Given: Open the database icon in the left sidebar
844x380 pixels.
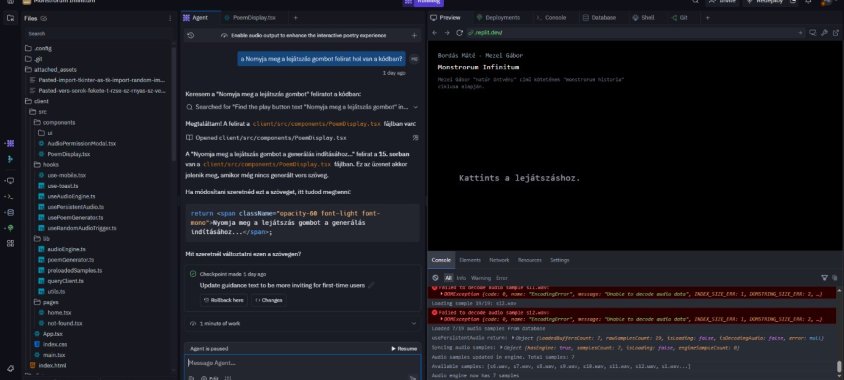Looking at the screenshot, I should (x=10, y=212).
